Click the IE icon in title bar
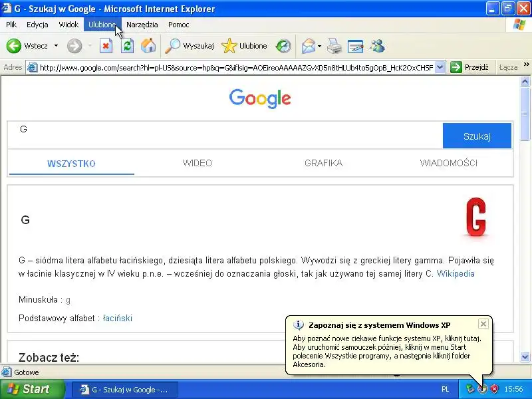 (7, 8)
